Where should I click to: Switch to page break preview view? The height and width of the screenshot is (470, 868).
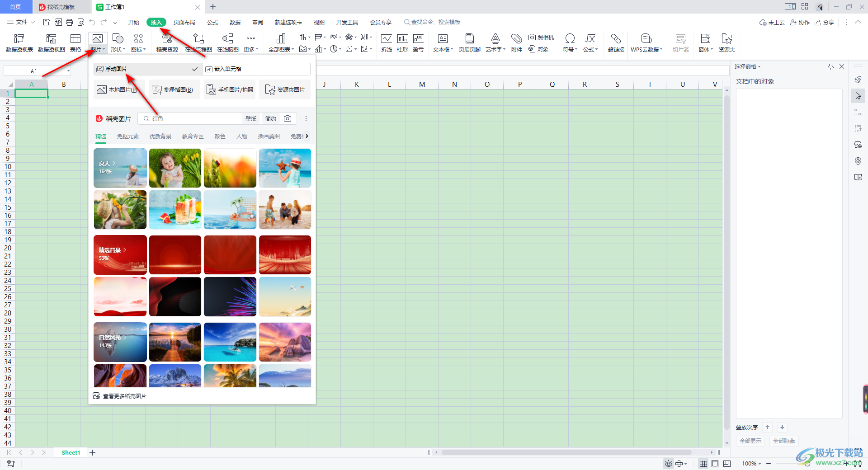point(727,464)
